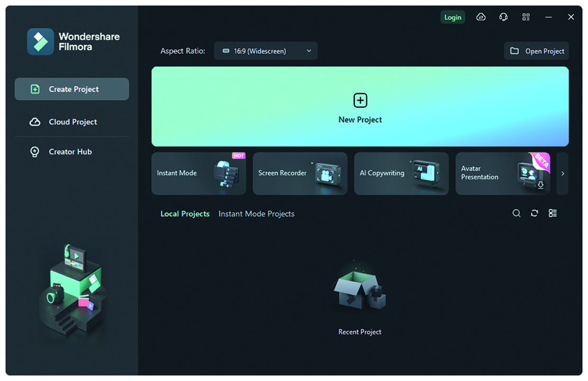Click the plus icon in New Project banner
This screenshot has width=588, height=381.
pos(360,100)
